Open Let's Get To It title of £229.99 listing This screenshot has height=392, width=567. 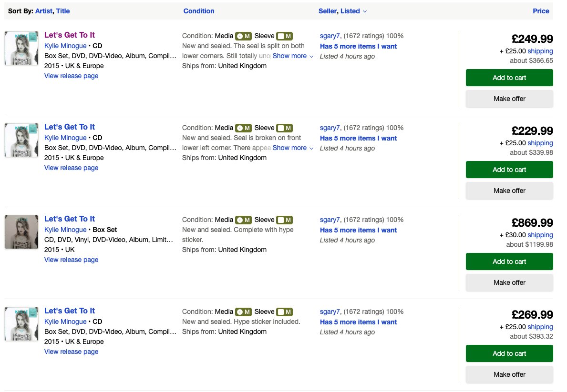(x=70, y=127)
